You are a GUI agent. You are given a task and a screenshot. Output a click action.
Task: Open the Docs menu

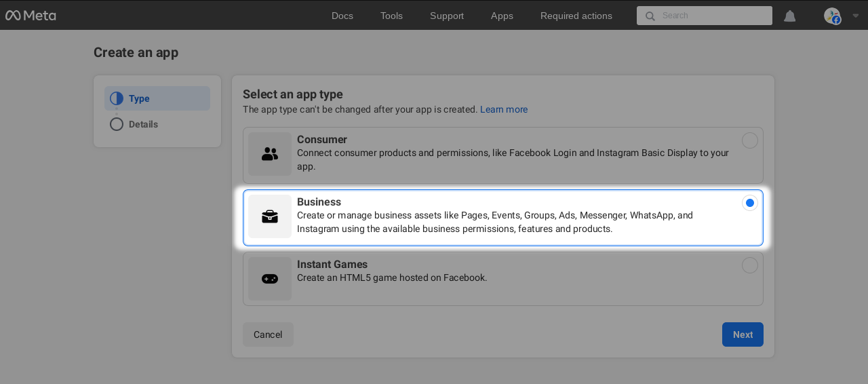[x=342, y=16]
